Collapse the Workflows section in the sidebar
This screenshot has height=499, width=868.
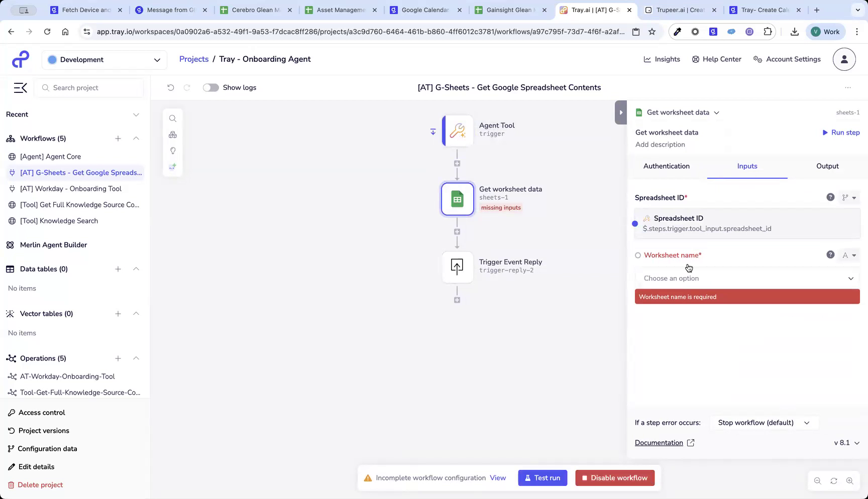(x=136, y=139)
